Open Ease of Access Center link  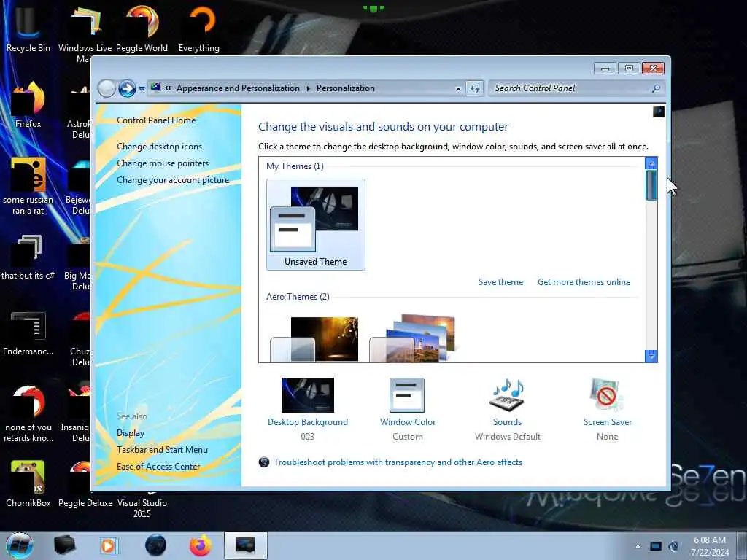pos(158,466)
